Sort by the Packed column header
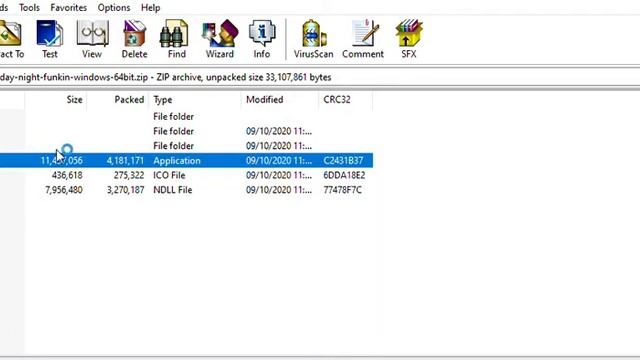Image resolution: width=640 pixels, height=360 pixels. click(129, 100)
